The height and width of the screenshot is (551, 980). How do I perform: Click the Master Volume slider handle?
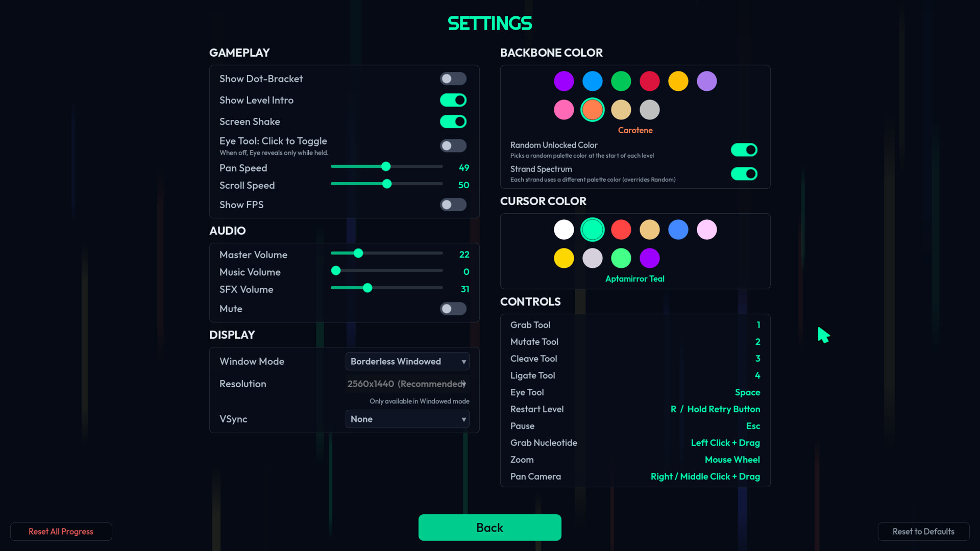(x=358, y=253)
